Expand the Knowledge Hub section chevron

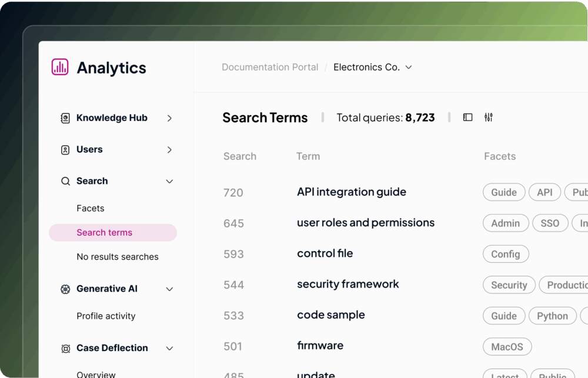169,118
